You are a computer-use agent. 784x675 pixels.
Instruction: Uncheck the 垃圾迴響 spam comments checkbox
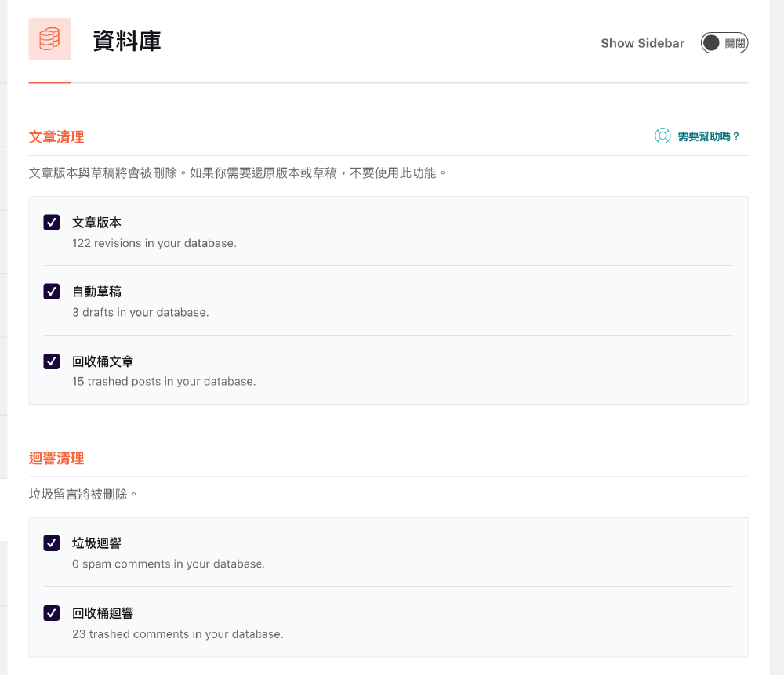click(x=51, y=543)
